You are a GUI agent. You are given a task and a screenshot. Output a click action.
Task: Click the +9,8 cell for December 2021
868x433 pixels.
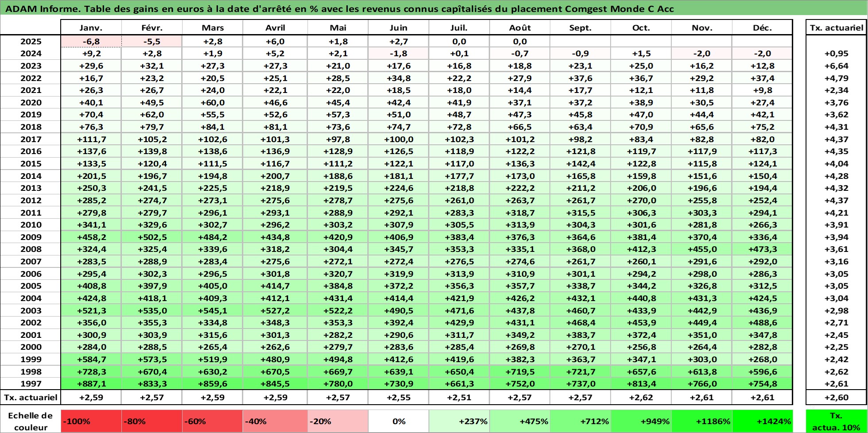pos(763,90)
